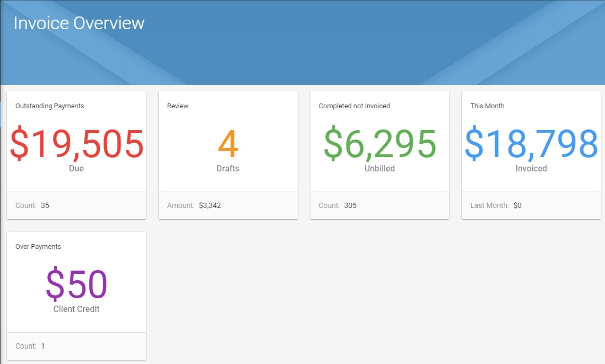
Task: Click the Review card title
Action: (x=178, y=106)
